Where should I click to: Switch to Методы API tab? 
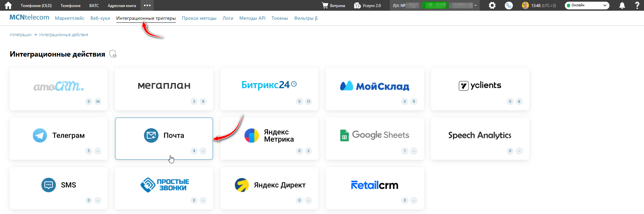coord(253,18)
